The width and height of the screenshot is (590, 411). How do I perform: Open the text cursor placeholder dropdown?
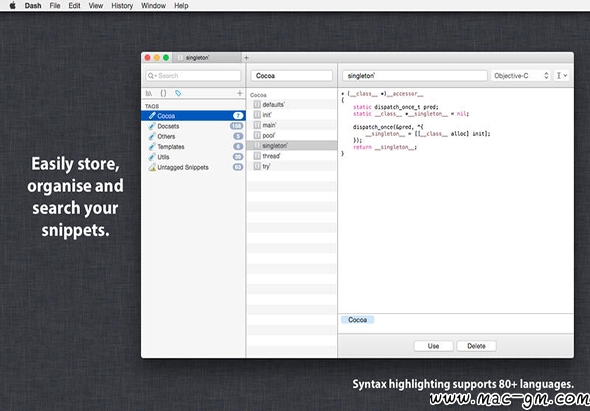(x=561, y=76)
